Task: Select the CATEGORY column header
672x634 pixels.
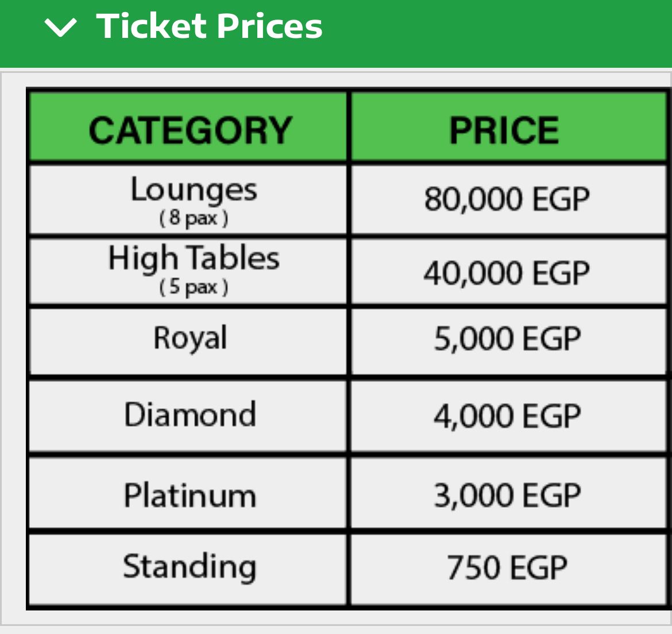Action: pos(188,127)
